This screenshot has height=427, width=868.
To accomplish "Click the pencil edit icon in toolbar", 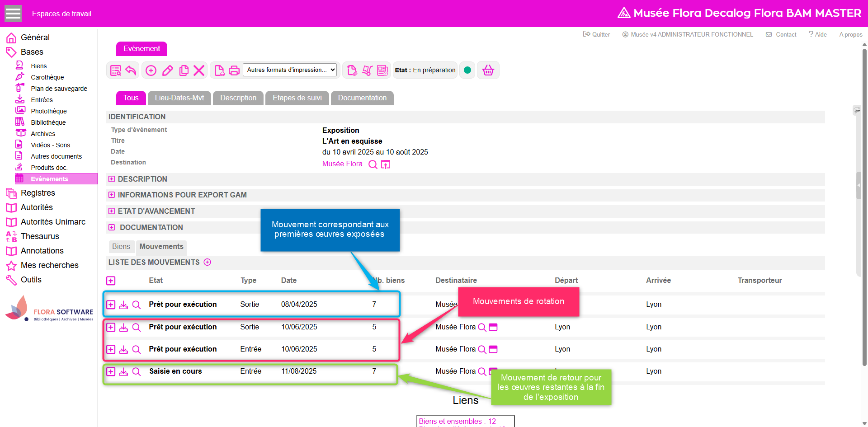I will 168,70.
